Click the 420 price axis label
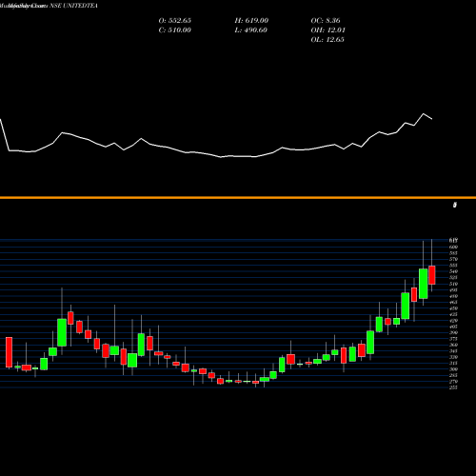The height and width of the screenshot is (476, 476). click(x=453, y=321)
